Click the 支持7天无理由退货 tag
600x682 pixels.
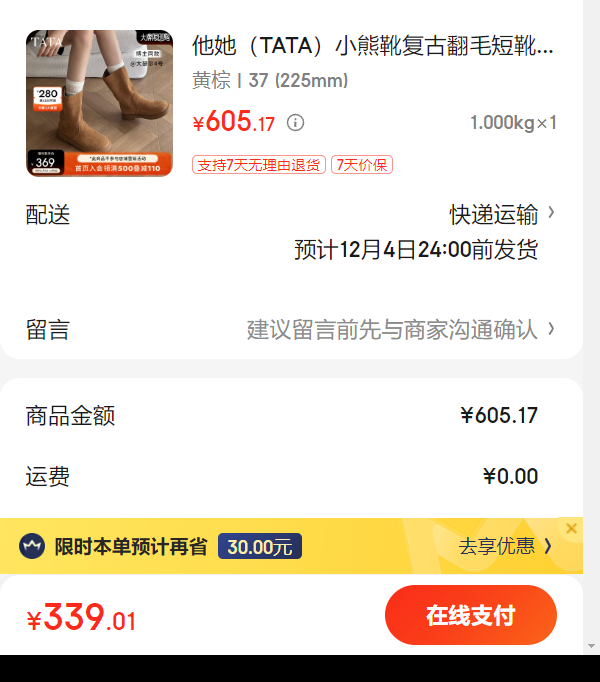259,165
